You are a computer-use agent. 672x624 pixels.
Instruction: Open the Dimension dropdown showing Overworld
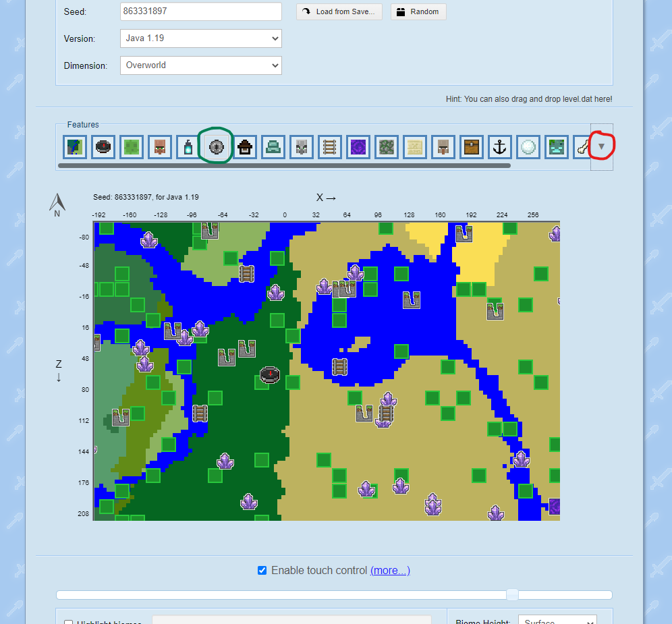pos(200,65)
